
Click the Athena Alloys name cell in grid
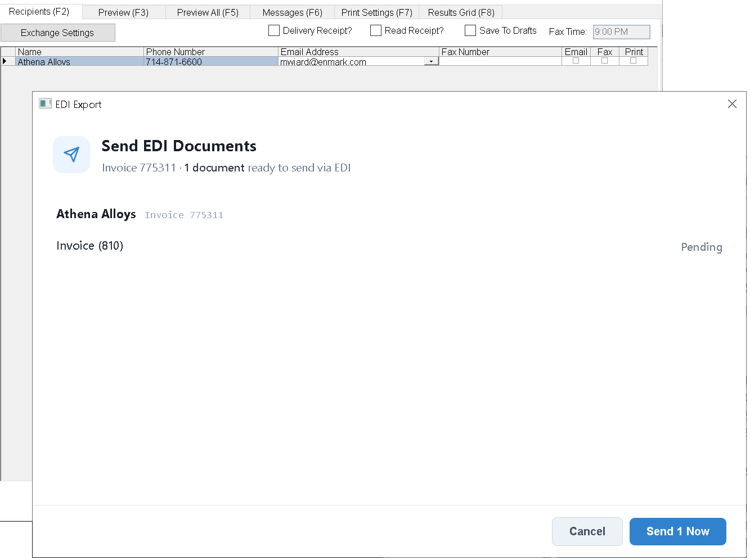pyautogui.click(x=79, y=61)
